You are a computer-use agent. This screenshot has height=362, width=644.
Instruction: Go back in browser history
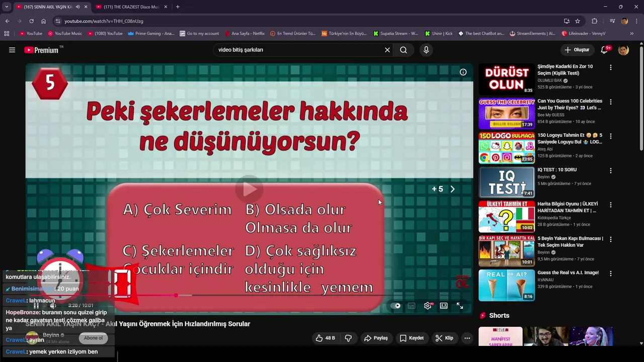(7, 21)
